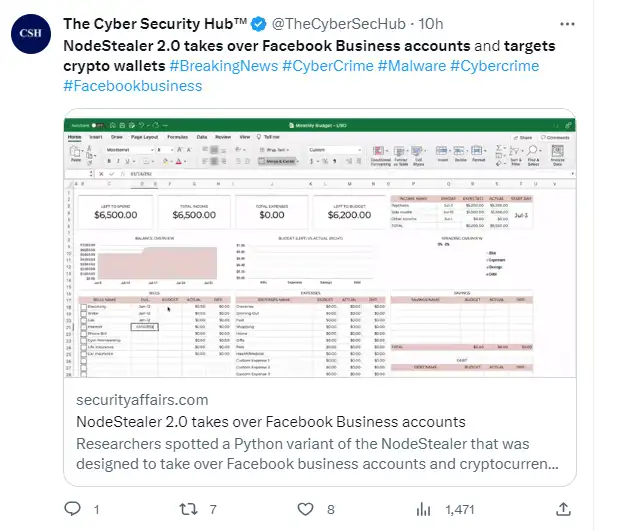This screenshot has width=623, height=531.
Task: Retweet this post
Action: point(188,509)
